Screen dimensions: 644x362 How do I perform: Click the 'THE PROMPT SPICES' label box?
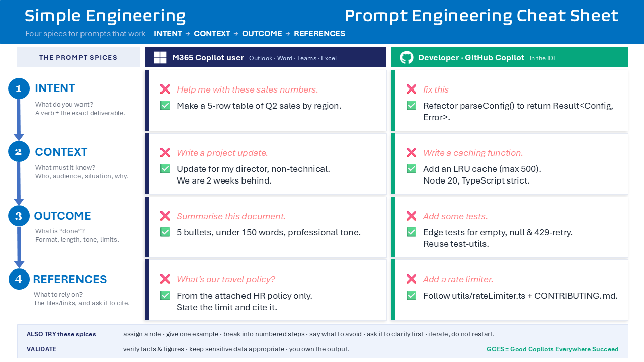78,57
